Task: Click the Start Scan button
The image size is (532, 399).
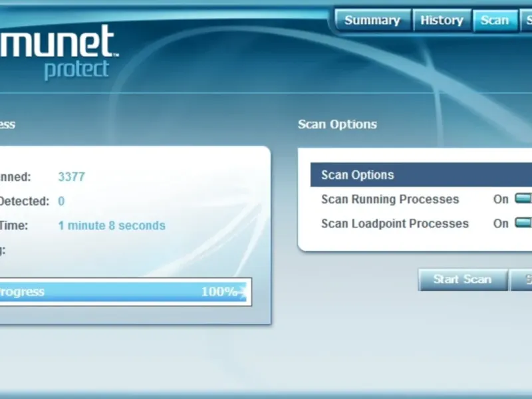Action: (463, 279)
